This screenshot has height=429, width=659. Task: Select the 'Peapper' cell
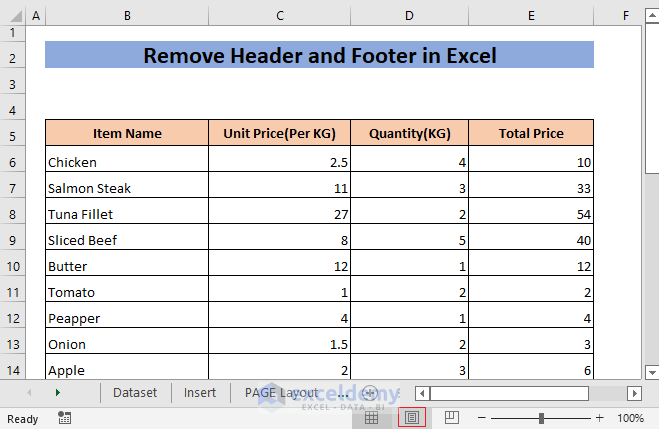(127, 316)
